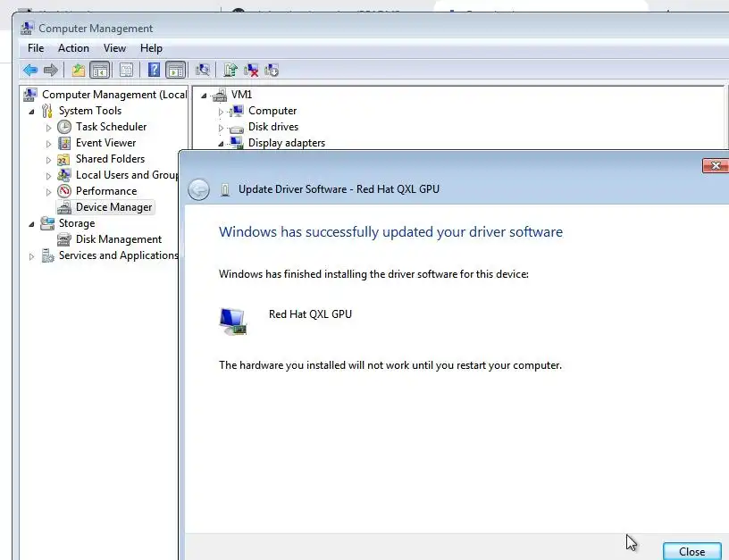Select the VM1 node label
Screen dimensions: 729x560
242,95
